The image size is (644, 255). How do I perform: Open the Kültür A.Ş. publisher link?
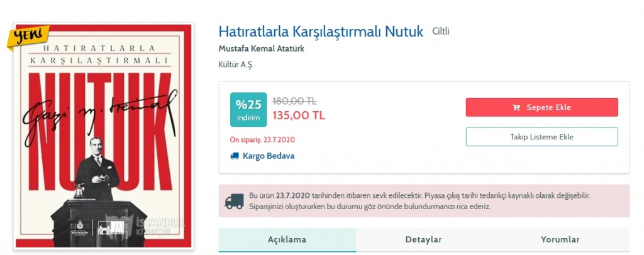236,65
